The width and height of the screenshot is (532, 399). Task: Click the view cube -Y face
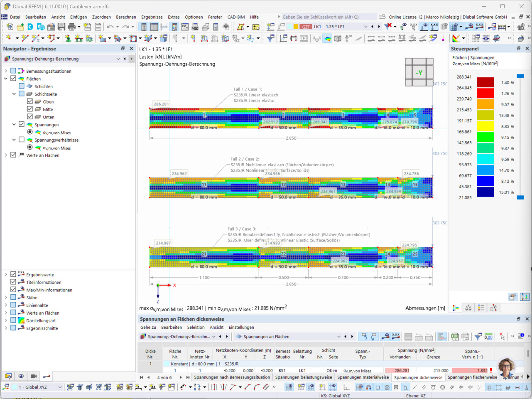click(419, 73)
